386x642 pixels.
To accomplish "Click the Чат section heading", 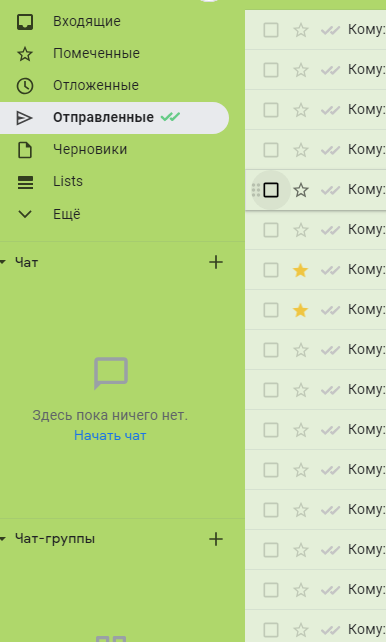I will tap(27, 262).
